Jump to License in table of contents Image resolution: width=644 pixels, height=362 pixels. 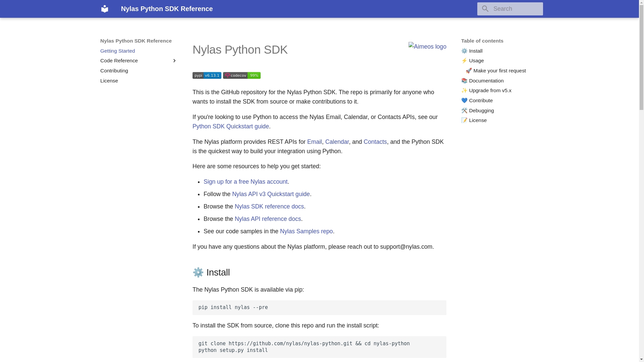[474, 120]
